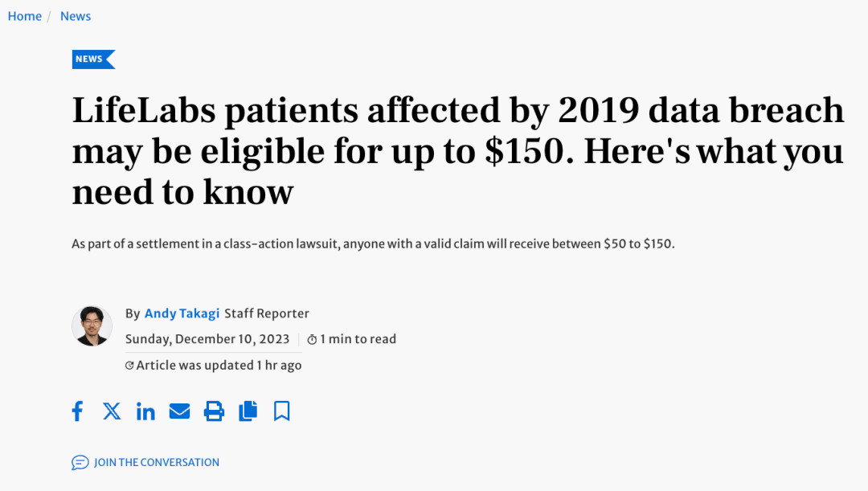868x491 pixels.
Task: Click the clock icon next to read time
Action: pos(312,339)
